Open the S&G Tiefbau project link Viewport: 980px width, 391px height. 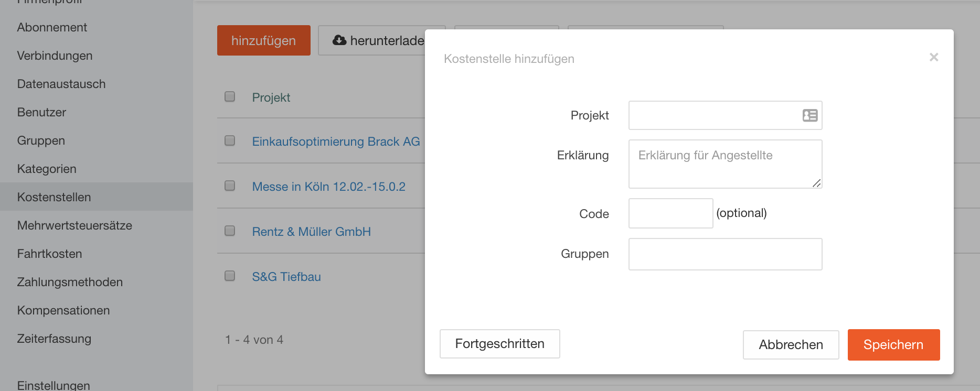(286, 277)
